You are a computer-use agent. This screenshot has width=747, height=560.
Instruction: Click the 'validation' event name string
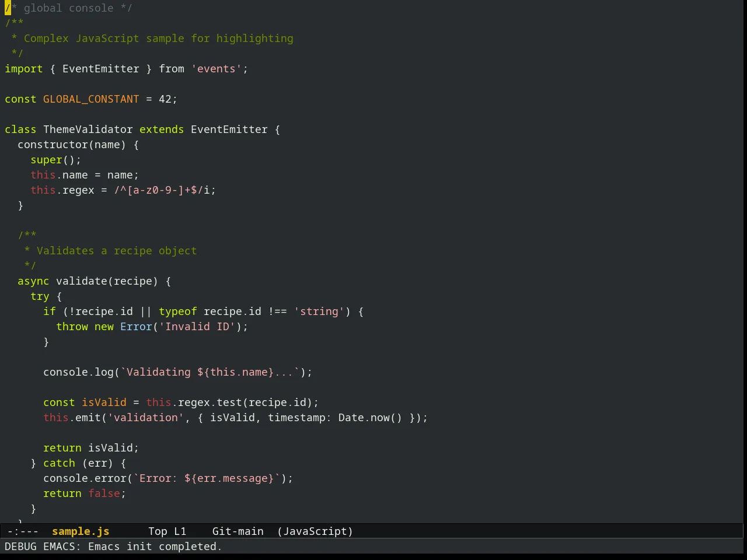146,418
